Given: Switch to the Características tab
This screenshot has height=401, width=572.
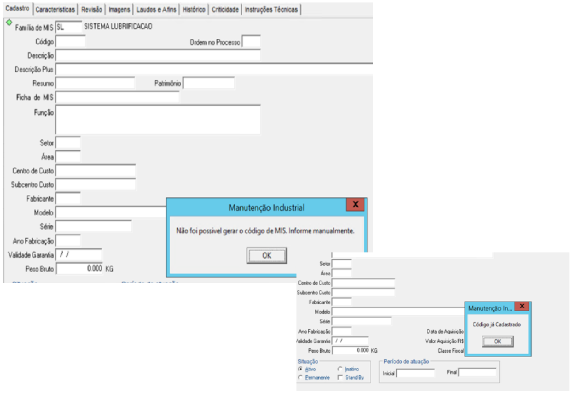Looking at the screenshot, I should (x=55, y=9).
